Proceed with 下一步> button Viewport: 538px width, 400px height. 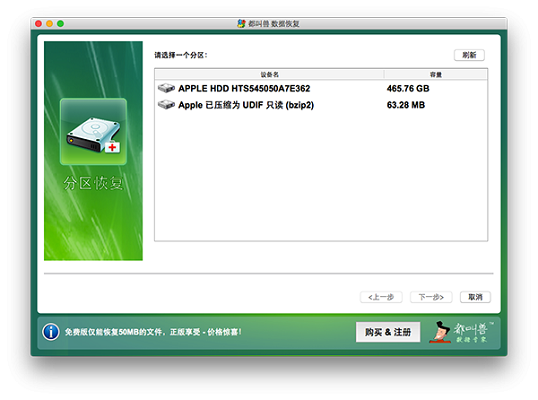(x=431, y=297)
